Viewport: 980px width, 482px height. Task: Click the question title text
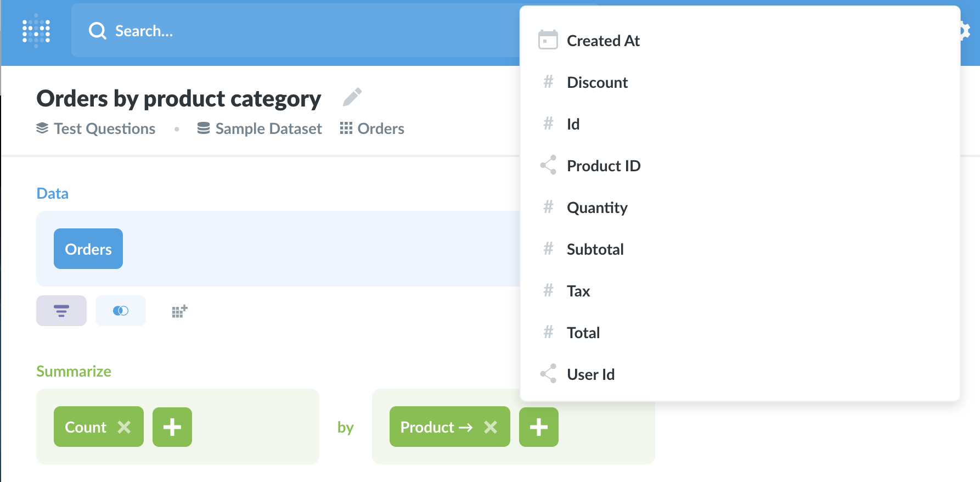point(179,99)
